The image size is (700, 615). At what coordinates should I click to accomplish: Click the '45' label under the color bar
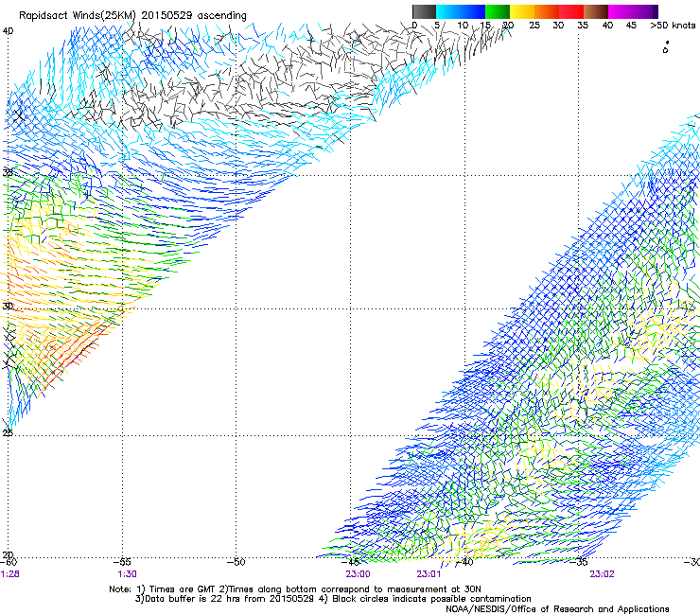[x=631, y=26]
